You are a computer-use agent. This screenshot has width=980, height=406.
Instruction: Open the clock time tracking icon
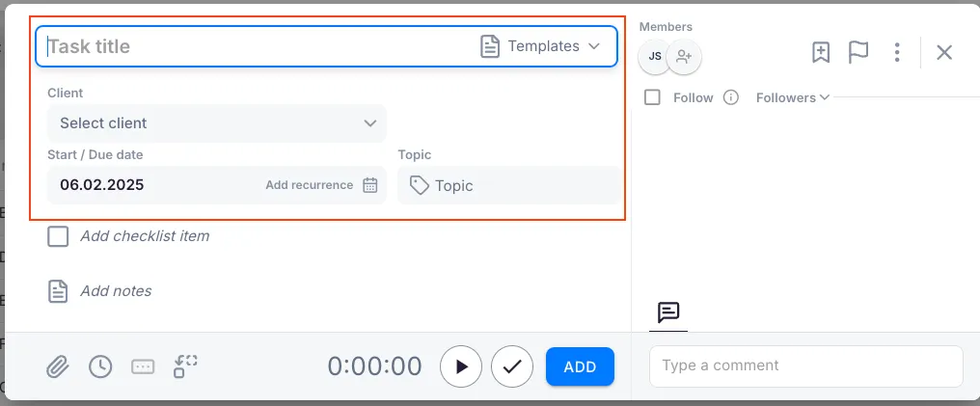100,366
